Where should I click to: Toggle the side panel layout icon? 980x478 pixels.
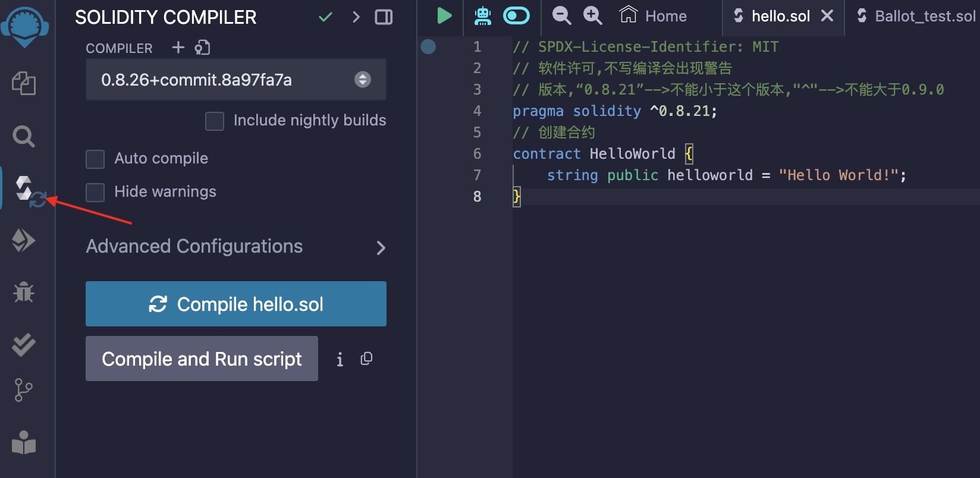(x=384, y=17)
